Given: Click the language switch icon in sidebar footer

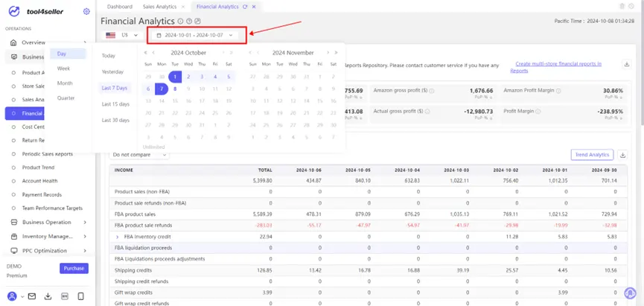Looking at the screenshot, I should pyautogui.click(x=65, y=296).
